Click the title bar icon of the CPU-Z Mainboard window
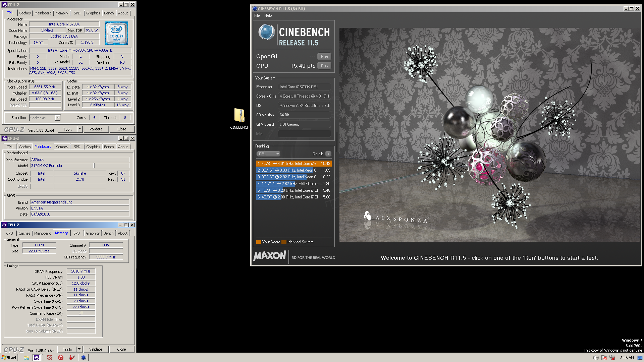Image resolution: width=644 pixels, height=362 pixels. pyautogui.click(x=5, y=138)
